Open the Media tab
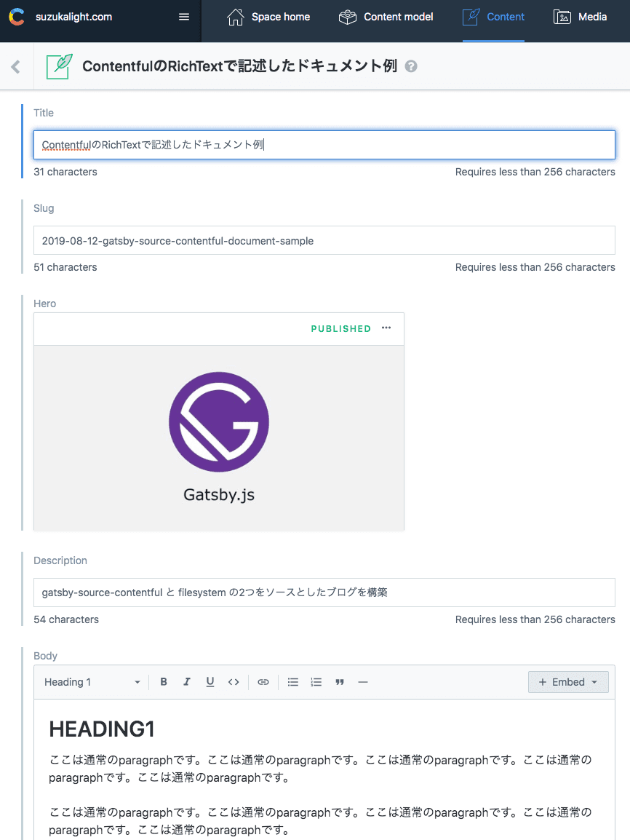The image size is (630, 840). (581, 17)
